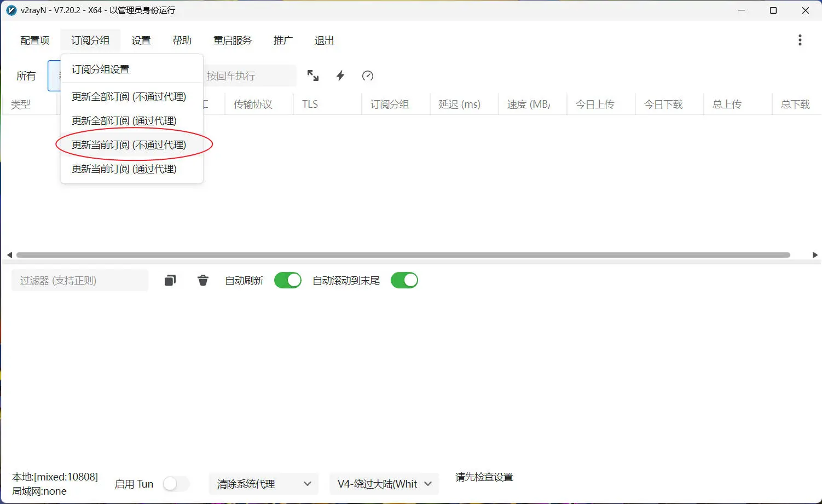This screenshot has height=504, width=822.
Task: Copy log text using the copy icon
Action: (170, 280)
